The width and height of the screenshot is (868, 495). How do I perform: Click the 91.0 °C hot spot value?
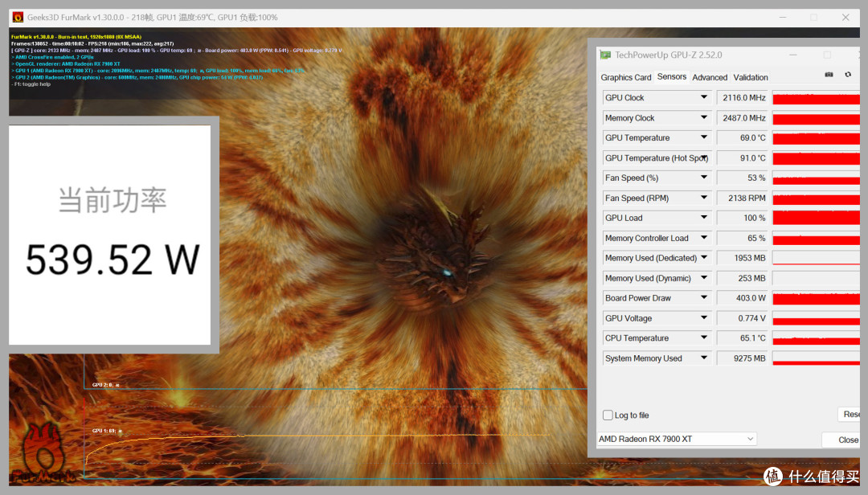[743, 157]
